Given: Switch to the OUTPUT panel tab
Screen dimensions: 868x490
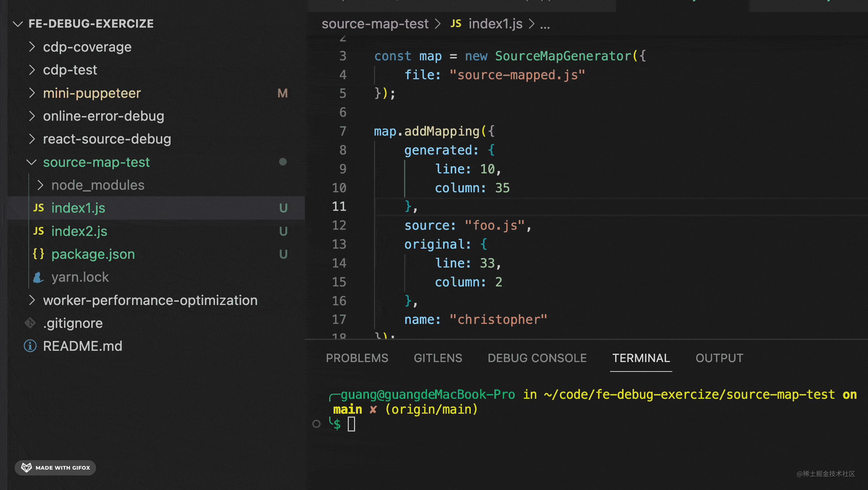Looking at the screenshot, I should pyautogui.click(x=719, y=358).
